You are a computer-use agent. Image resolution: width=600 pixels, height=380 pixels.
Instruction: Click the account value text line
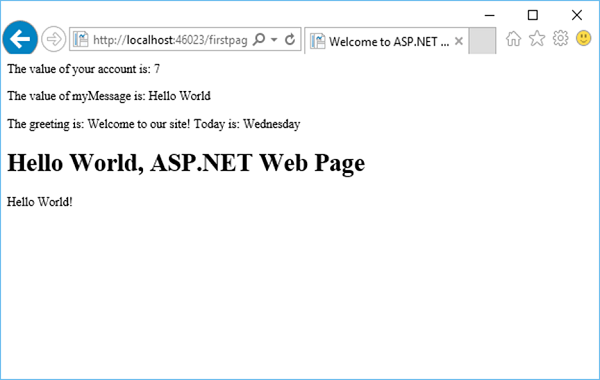tap(83, 69)
